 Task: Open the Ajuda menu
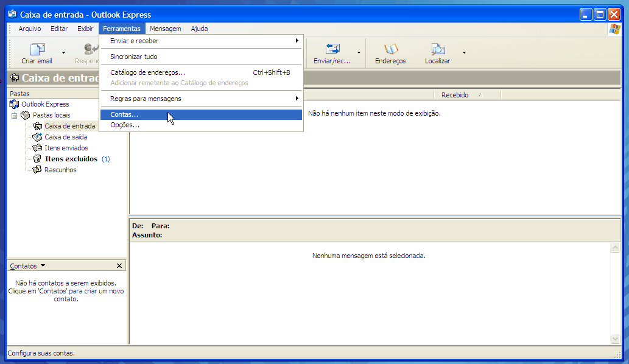(199, 29)
